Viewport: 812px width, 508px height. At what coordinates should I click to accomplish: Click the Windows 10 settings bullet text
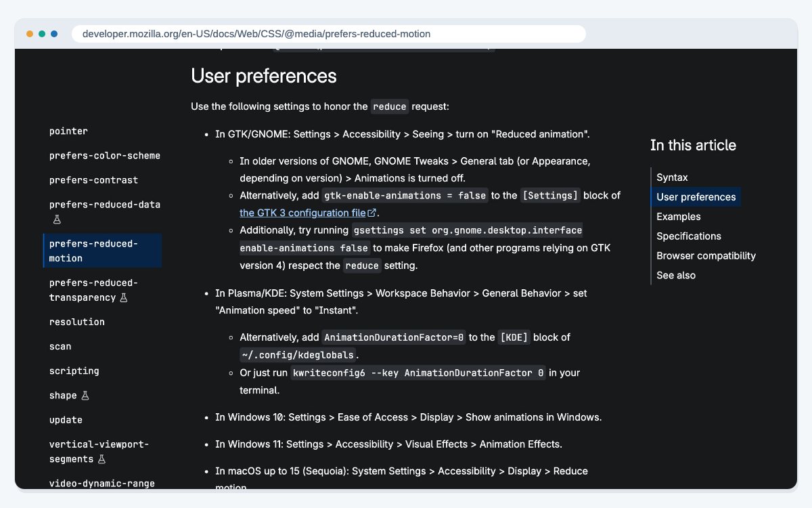[x=408, y=417]
